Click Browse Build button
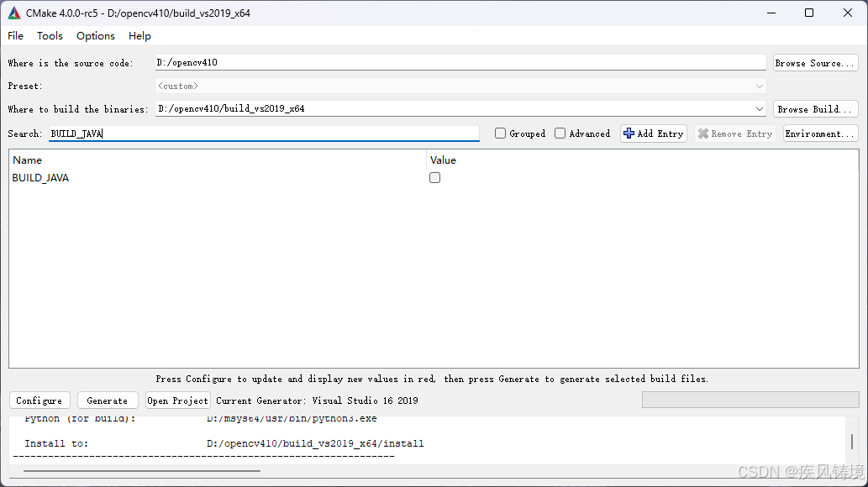This screenshot has height=487, width=868. [x=815, y=109]
